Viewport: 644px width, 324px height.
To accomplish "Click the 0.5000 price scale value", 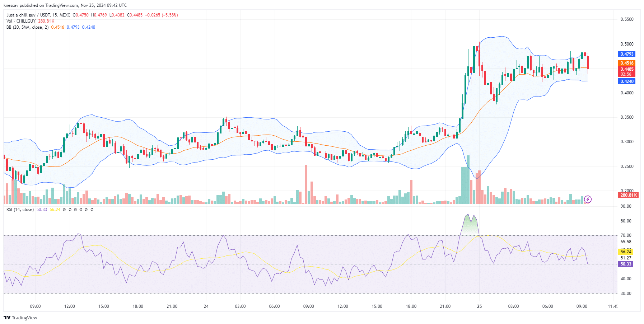I will coord(627,44).
